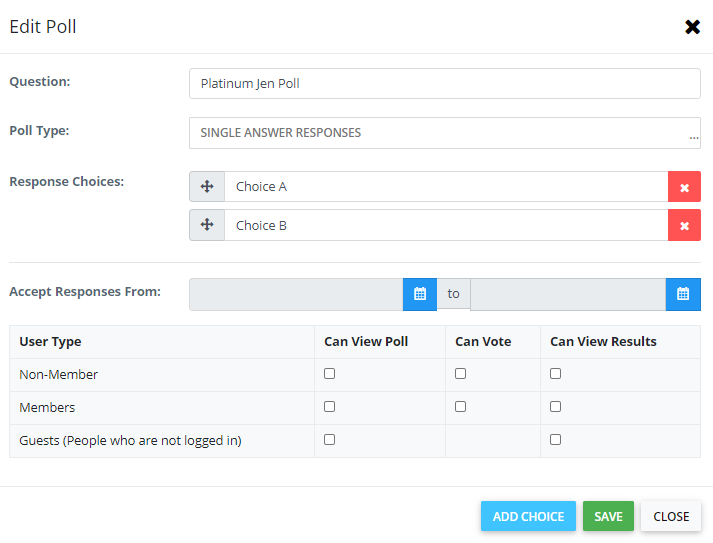
Task: Remove Choice B using red X icon
Action: tap(684, 225)
